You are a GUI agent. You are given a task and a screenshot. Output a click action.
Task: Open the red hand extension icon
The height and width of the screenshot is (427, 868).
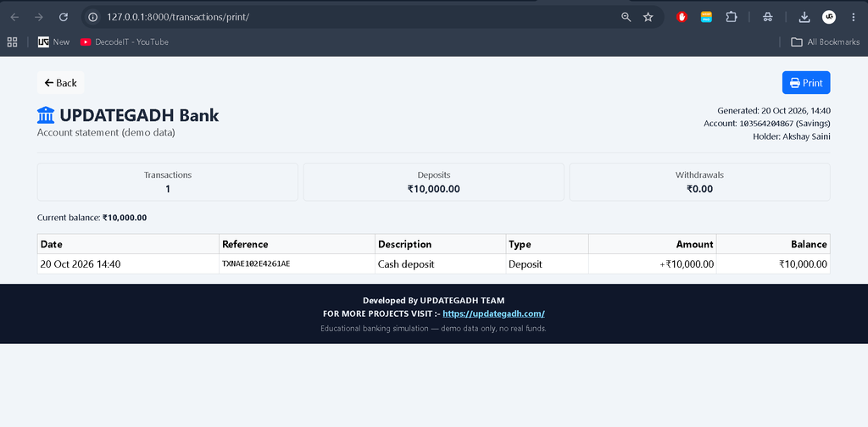pyautogui.click(x=682, y=17)
